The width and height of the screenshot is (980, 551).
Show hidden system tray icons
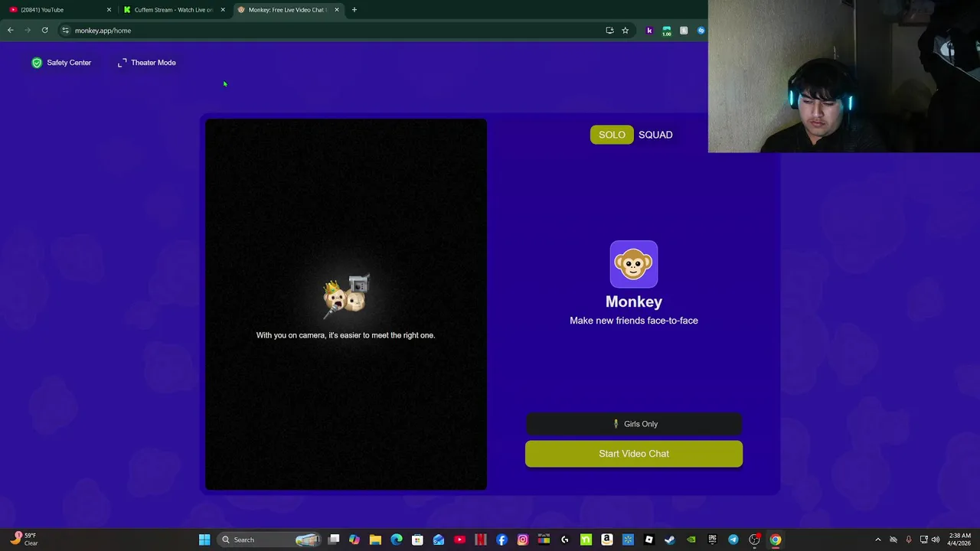click(878, 540)
